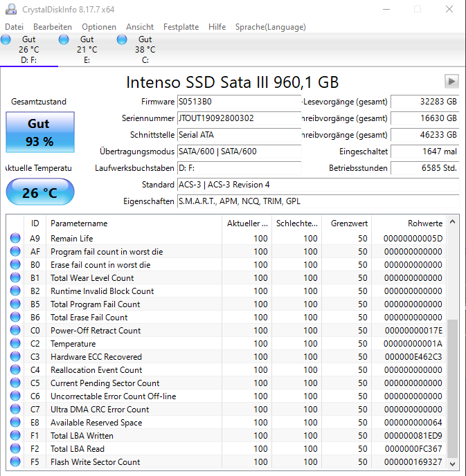The image size is (466, 476).
Task: Click status icon of Total Wear Level Count
Action: (15, 277)
